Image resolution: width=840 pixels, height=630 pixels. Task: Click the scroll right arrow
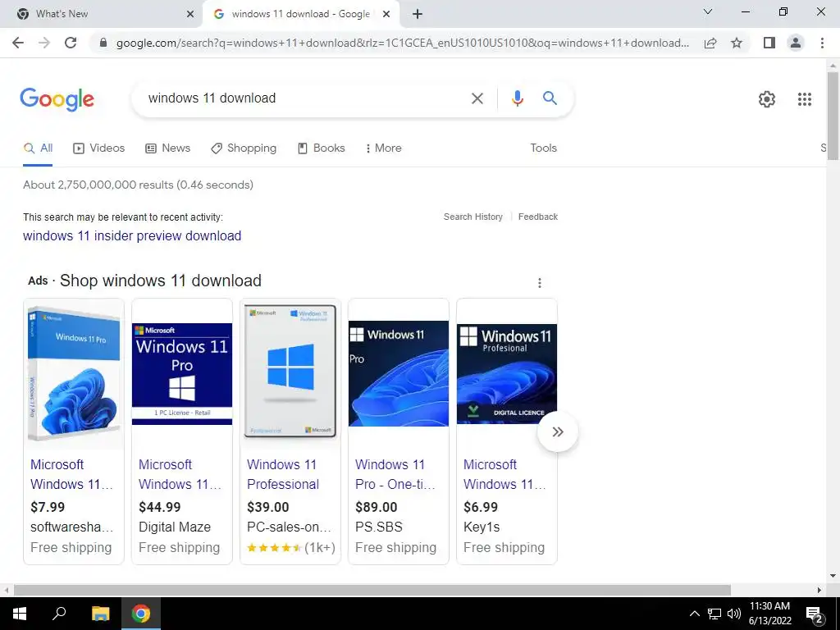[819, 590]
